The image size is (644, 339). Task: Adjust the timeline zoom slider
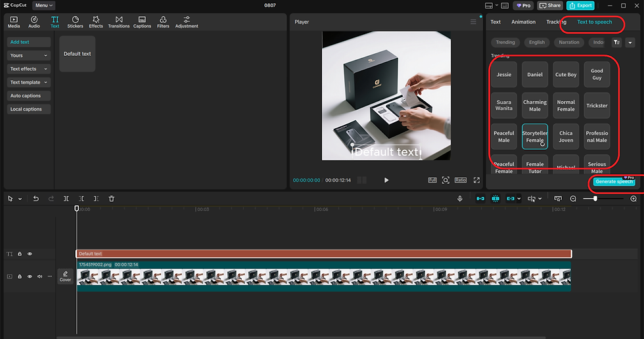coord(595,198)
